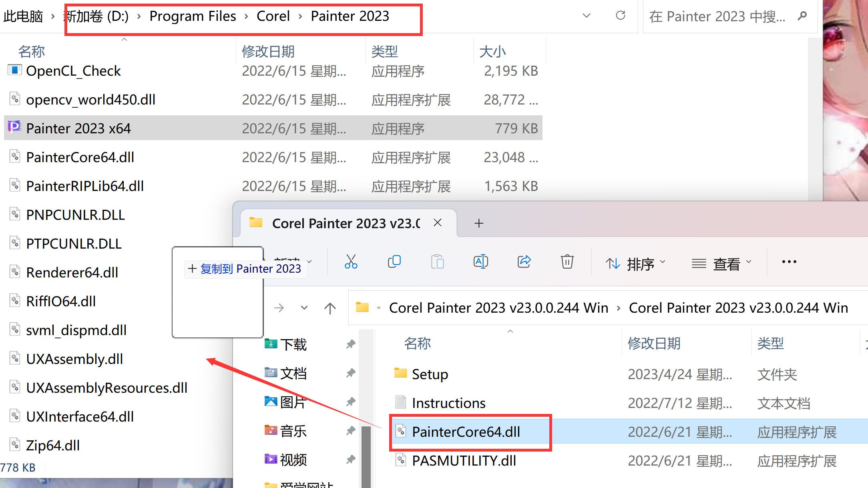
Task: Click the Delete trash can icon
Action: (x=567, y=262)
